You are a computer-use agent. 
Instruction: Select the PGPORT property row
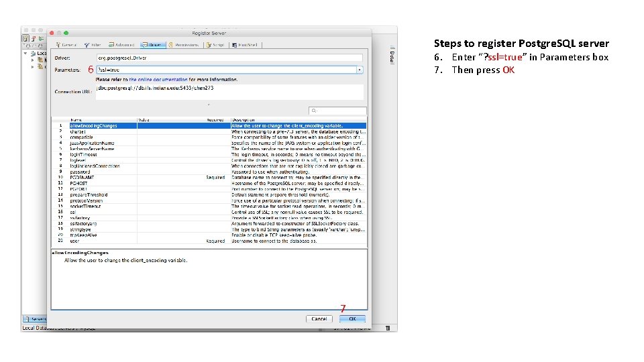point(209,189)
